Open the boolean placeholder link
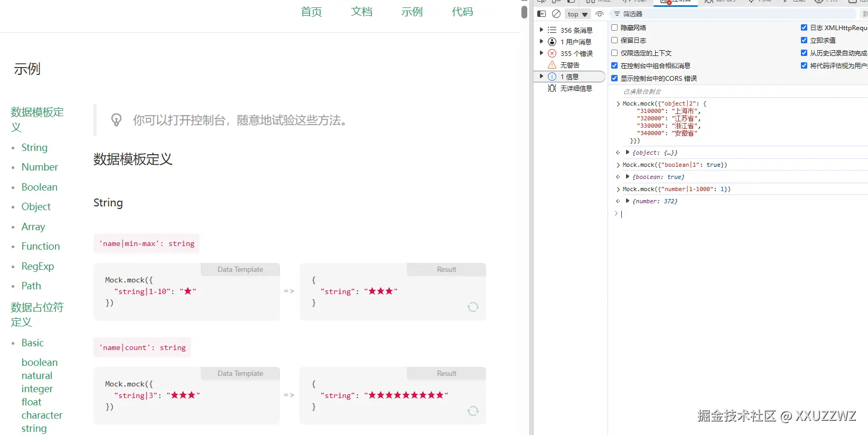The width and height of the screenshot is (868, 435). (40, 362)
